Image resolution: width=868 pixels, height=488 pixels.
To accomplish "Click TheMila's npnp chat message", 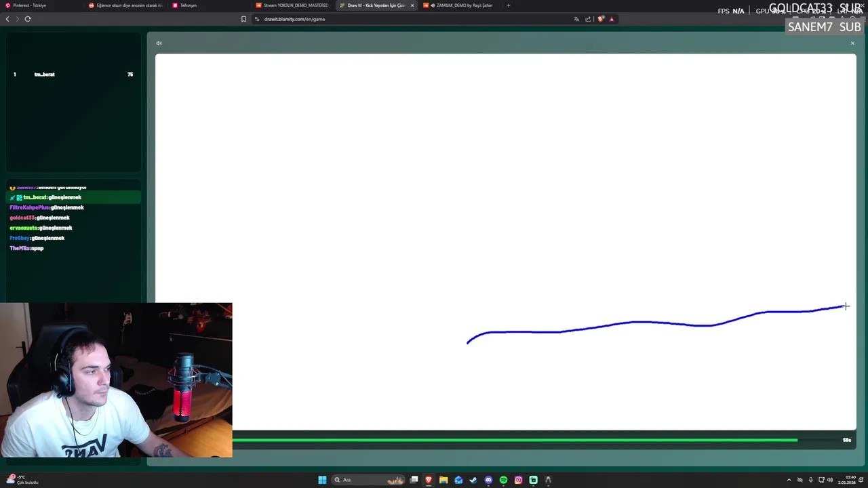I will click(x=26, y=248).
